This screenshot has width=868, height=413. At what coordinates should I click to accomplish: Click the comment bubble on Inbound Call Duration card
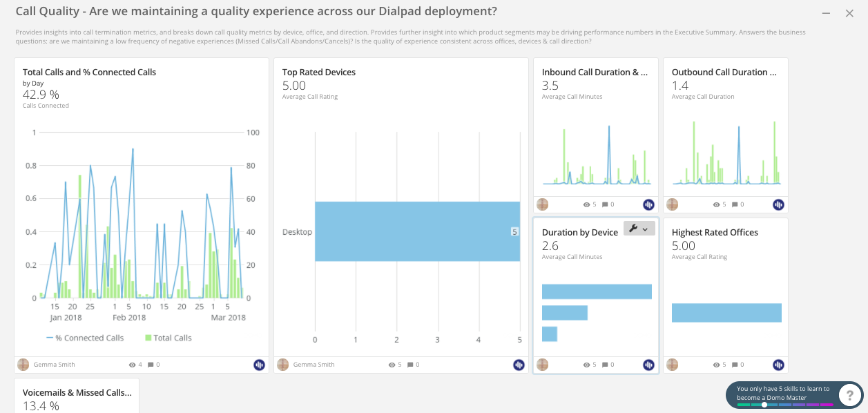tap(604, 204)
